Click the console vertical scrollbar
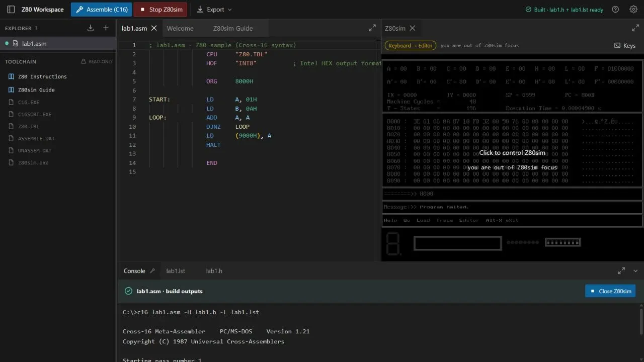Viewport: 644px width, 362px height. 640,321
